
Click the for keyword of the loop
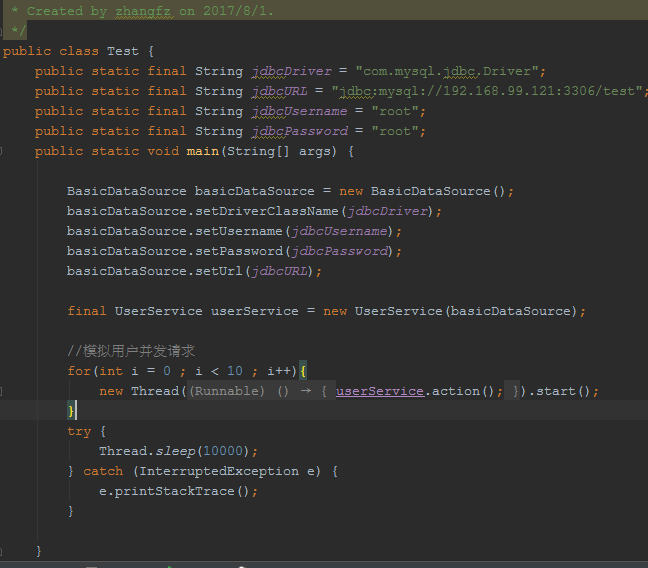coord(79,371)
